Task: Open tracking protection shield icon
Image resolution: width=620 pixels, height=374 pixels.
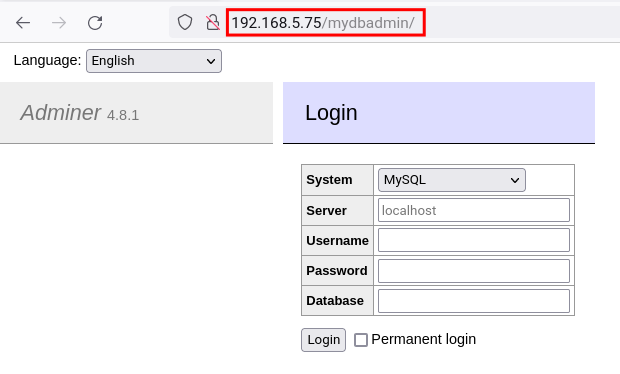Action: click(x=185, y=23)
